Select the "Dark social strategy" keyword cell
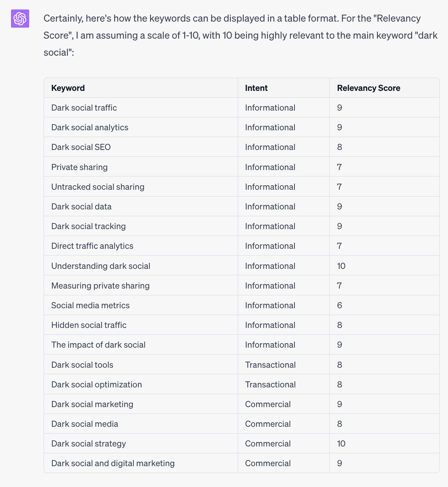Image resolution: width=448 pixels, height=487 pixels. pyautogui.click(x=89, y=443)
